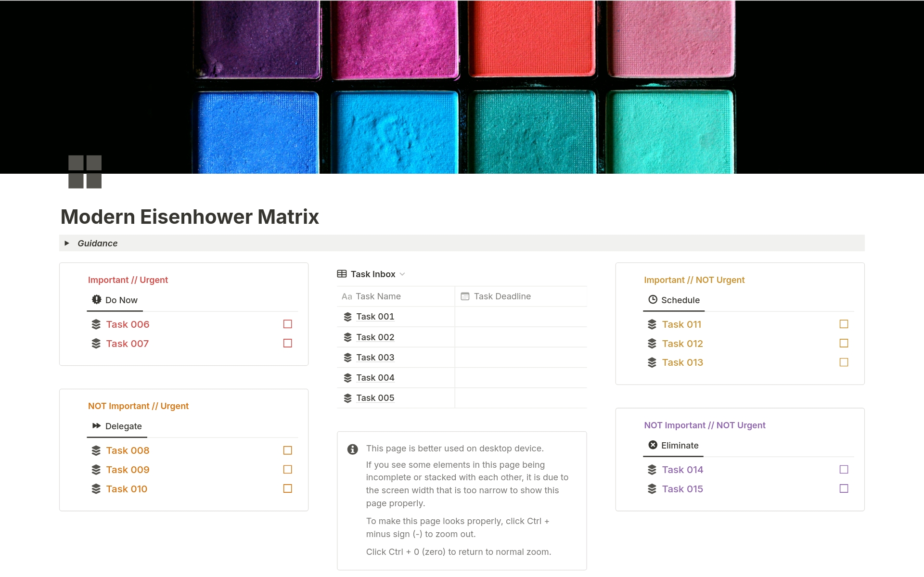
Task: Click the empty deadline cell for Task 002
Action: pyautogui.click(x=520, y=337)
